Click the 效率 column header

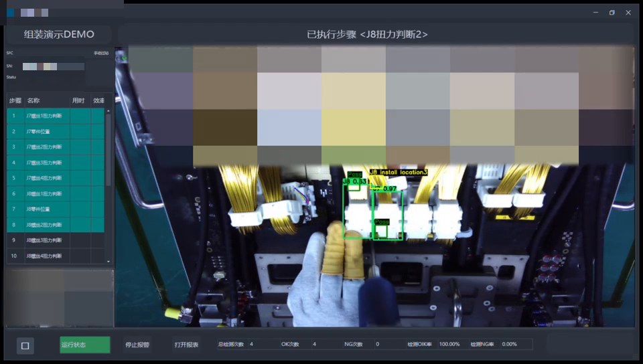pos(99,100)
